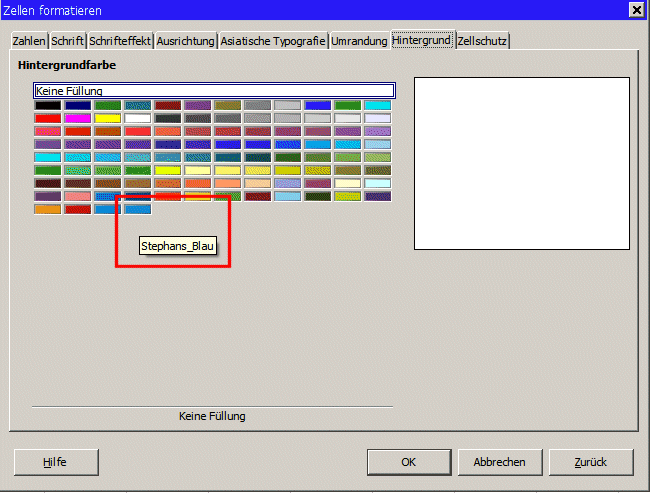The height and width of the screenshot is (493, 650).
Task: Pick the bright yellow swatch in the second row
Action: 107,118
